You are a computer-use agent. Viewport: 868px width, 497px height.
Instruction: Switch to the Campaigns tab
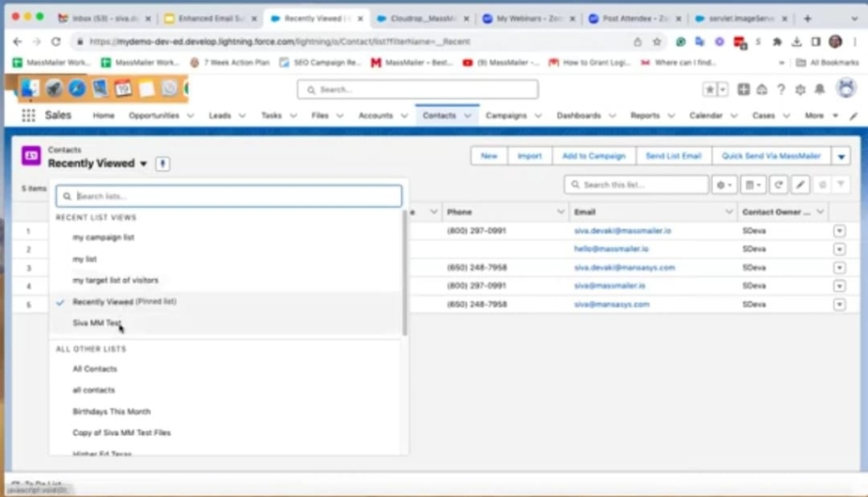click(x=506, y=116)
